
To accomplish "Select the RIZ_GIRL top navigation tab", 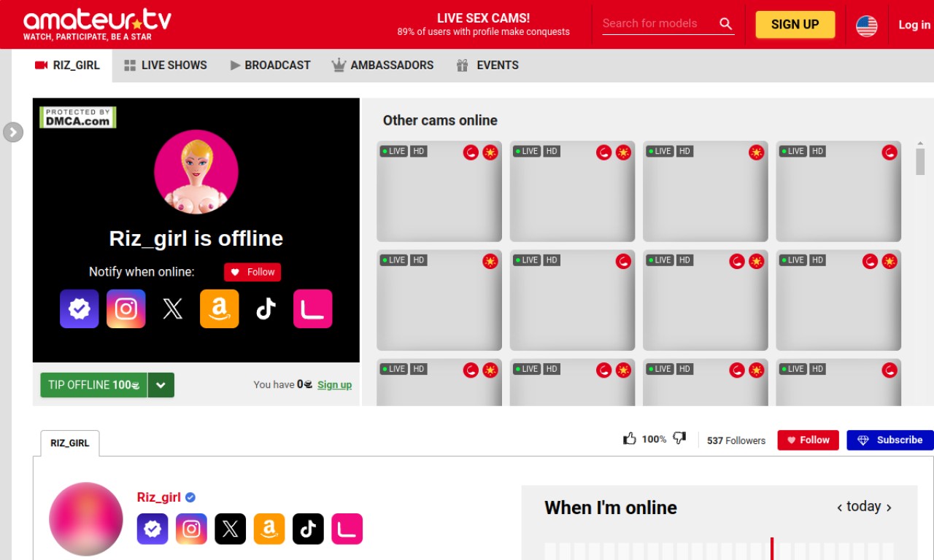I will [x=67, y=65].
